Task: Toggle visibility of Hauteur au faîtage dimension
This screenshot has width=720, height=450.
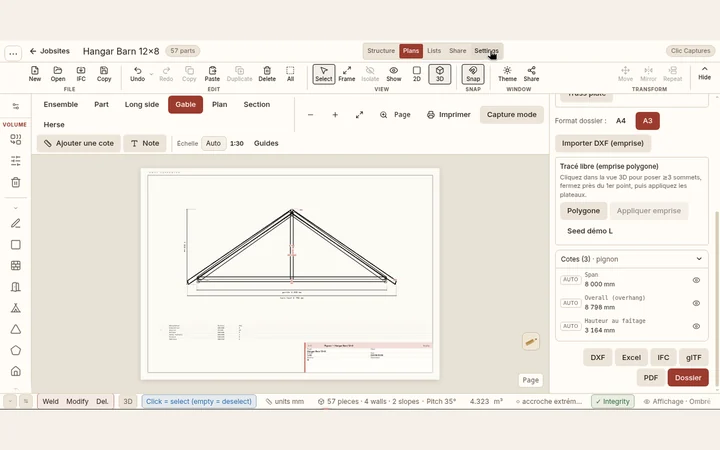Action: (696, 326)
